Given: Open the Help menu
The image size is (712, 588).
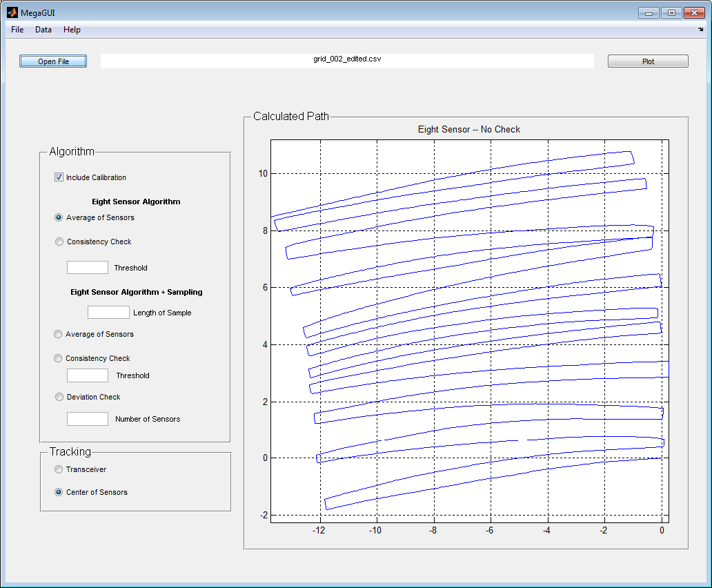Looking at the screenshot, I should pos(71,30).
